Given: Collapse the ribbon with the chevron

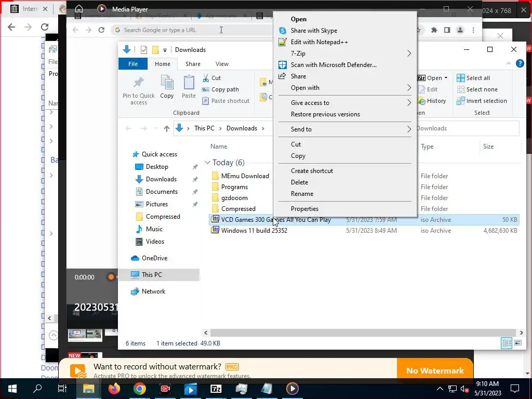Looking at the screenshot, I should [x=508, y=63].
